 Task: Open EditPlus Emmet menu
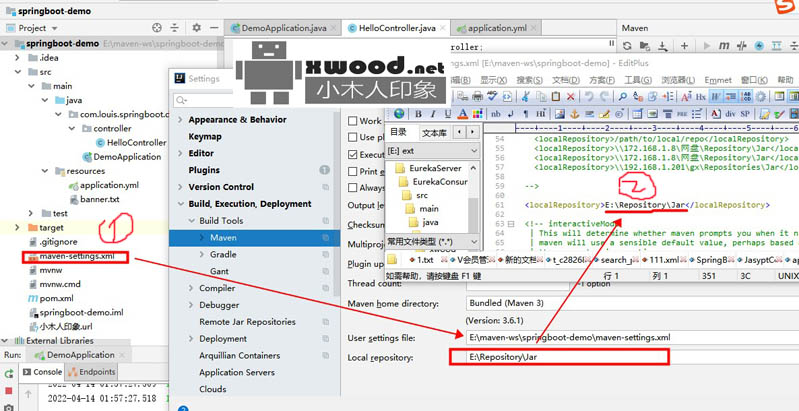click(718, 80)
